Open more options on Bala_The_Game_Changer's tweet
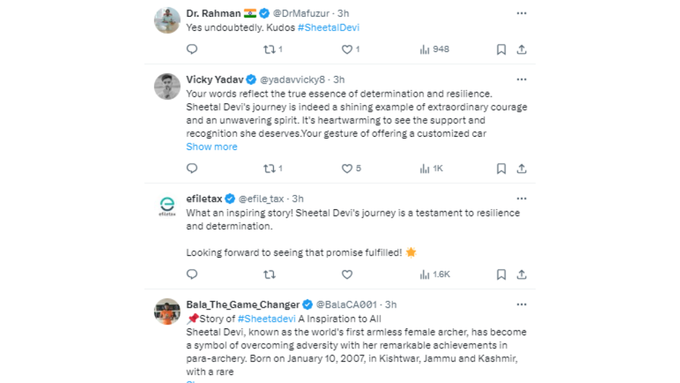Viewport: 680px width, 383px height. pyautogui.click(x=521, y=304)
